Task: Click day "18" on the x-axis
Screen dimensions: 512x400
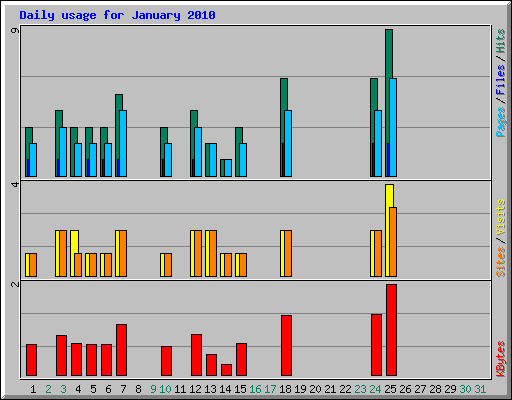Action: point(285,389)
